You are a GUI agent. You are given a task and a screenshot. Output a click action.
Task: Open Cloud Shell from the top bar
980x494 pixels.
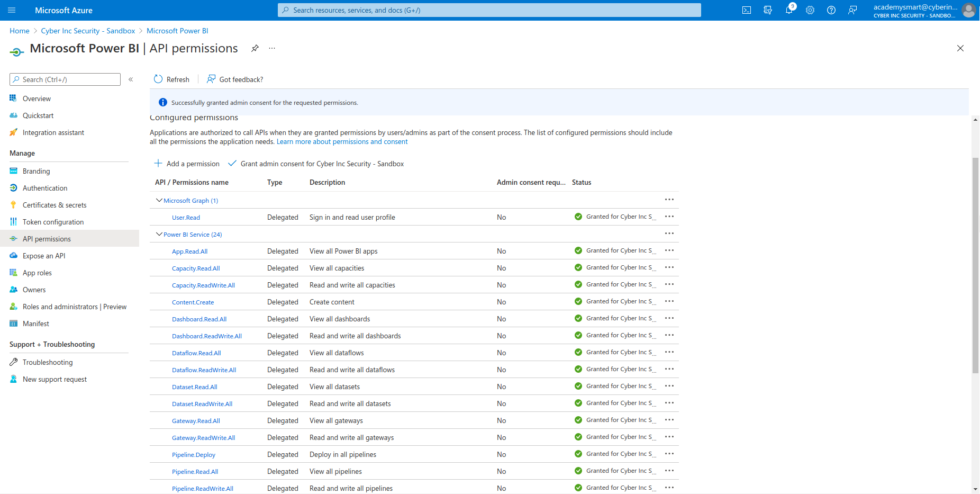(x=747, y=10)
